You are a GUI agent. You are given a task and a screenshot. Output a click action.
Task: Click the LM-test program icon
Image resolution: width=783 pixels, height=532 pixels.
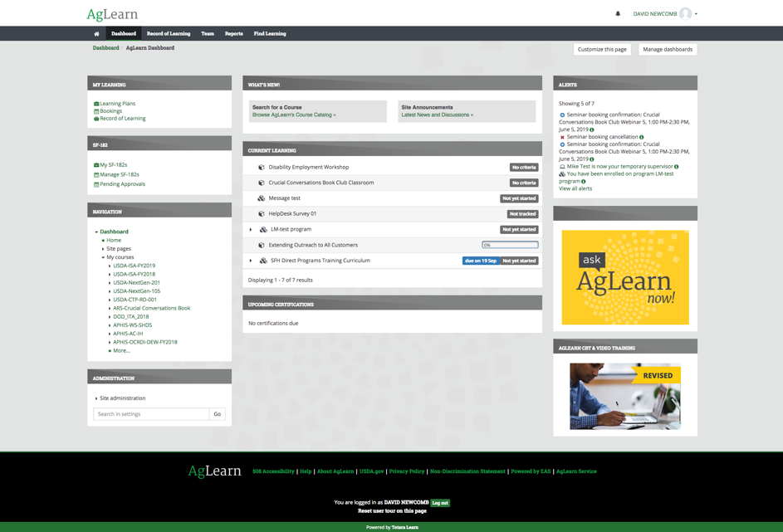(263, 230)
